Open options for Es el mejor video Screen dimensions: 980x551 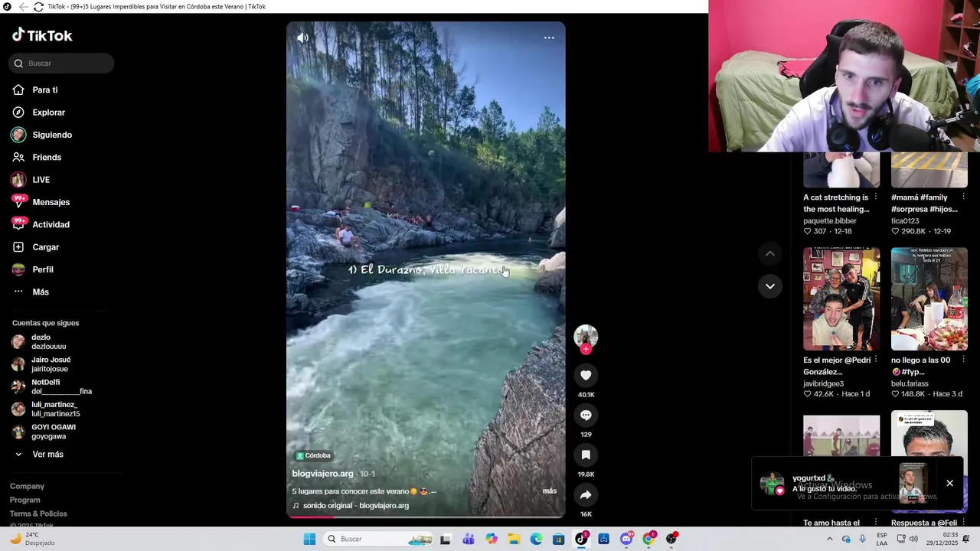pyautogui.click(x=876, y=360)
